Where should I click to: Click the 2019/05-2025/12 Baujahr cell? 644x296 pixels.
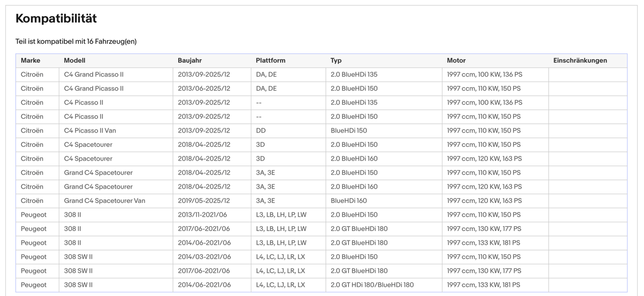click(x=204, y=201)
